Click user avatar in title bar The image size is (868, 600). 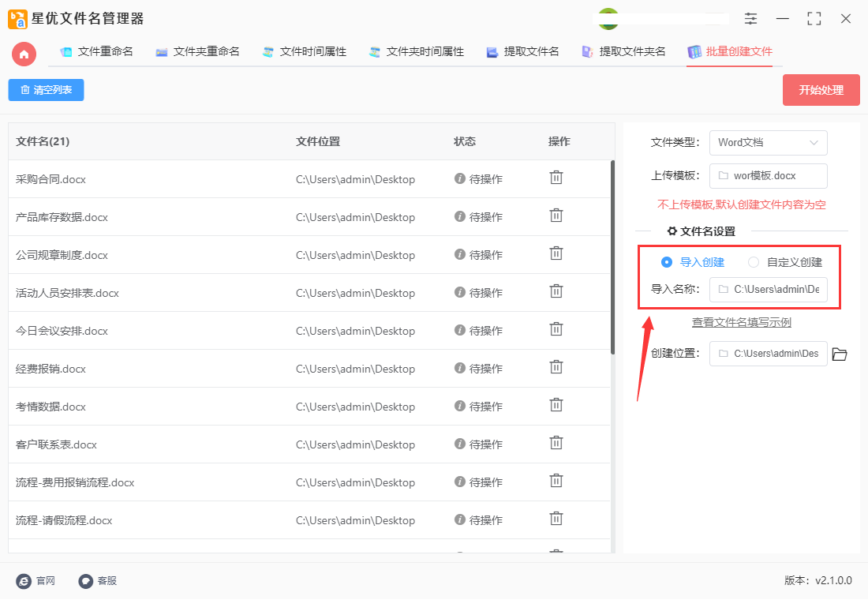click(x=608, y=18)
